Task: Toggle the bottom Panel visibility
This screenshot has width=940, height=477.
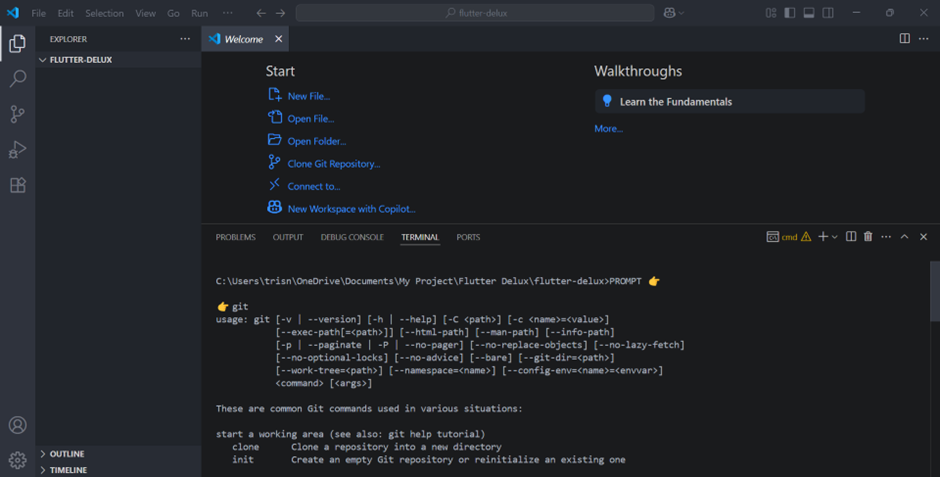Action: tap(809, 13)
